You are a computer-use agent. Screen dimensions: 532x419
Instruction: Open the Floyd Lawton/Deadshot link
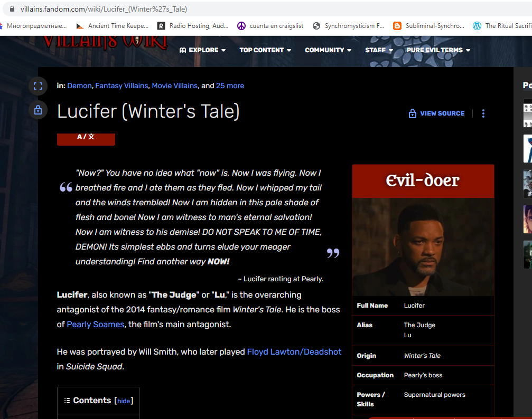(x=294, y=352)
